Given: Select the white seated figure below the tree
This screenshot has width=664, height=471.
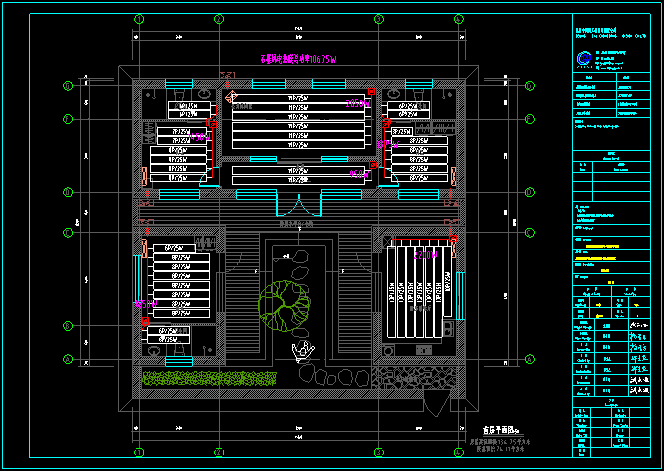Looking at the screenshot, I should tap(301, 350).
